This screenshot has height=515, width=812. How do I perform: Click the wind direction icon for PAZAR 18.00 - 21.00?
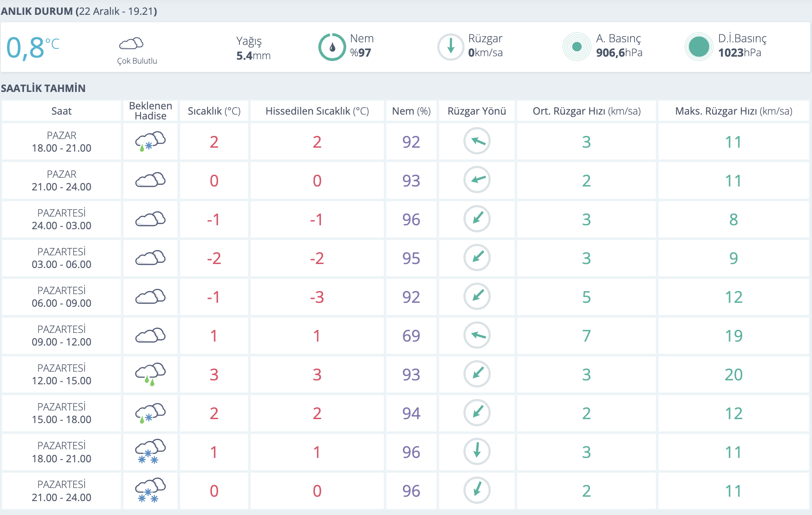(x=477, y=141)
